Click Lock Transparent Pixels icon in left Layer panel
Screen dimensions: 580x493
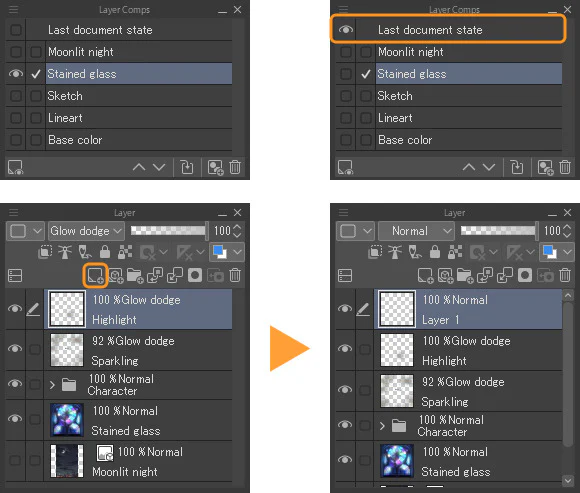(125, 252)
